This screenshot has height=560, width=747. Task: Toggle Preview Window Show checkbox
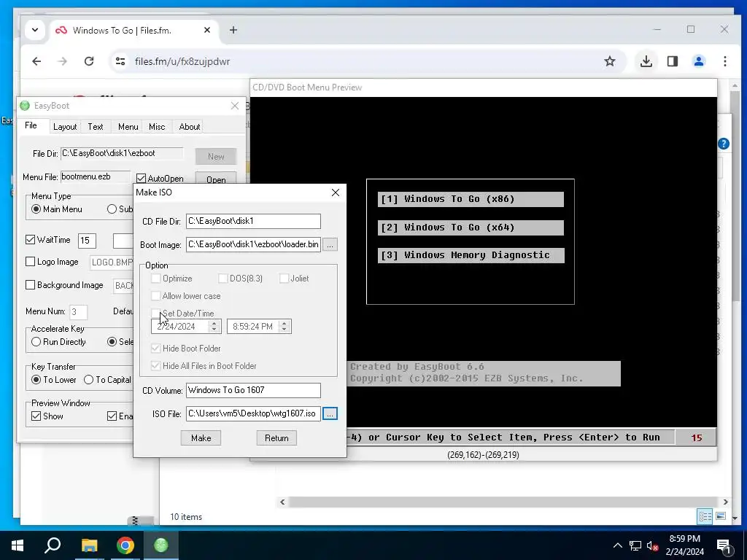point(36,416)
